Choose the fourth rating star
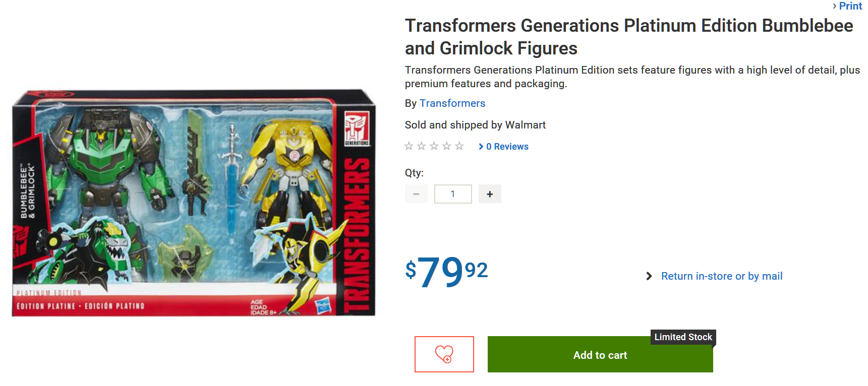Viewport: 868px width, 386px height. tap(447, 146)
